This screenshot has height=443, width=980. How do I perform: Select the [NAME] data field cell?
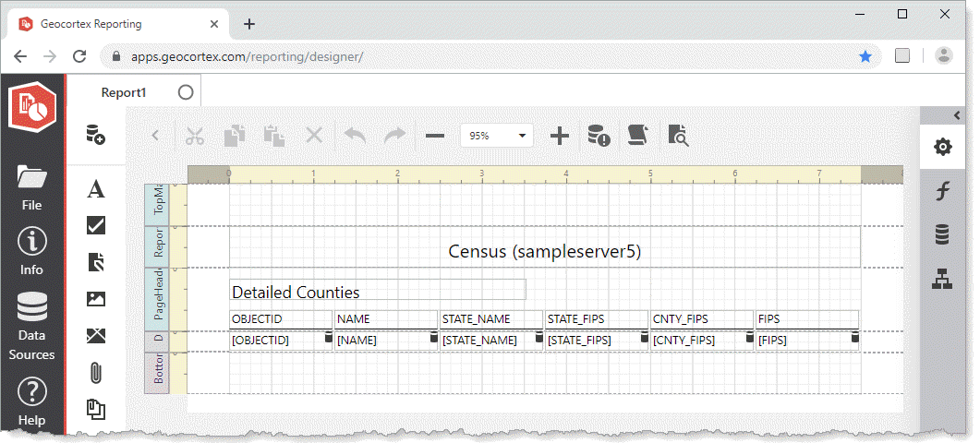[x=385, y=341]
